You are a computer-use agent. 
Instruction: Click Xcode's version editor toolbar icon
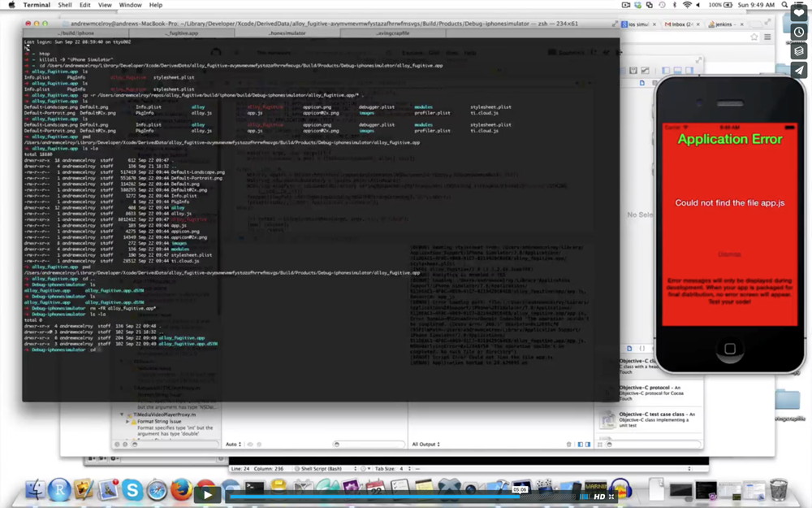pos(646,70)
